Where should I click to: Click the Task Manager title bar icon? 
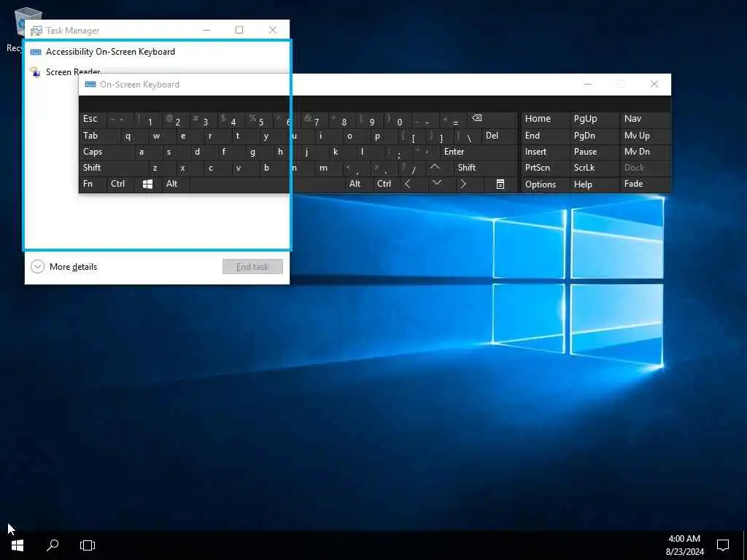[36, 31]
